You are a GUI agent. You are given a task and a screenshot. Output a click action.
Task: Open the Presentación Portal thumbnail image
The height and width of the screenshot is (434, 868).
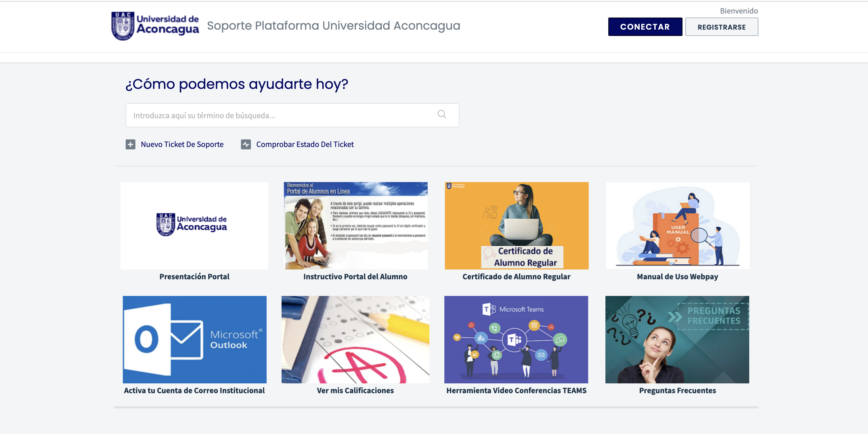pos(194,226)
